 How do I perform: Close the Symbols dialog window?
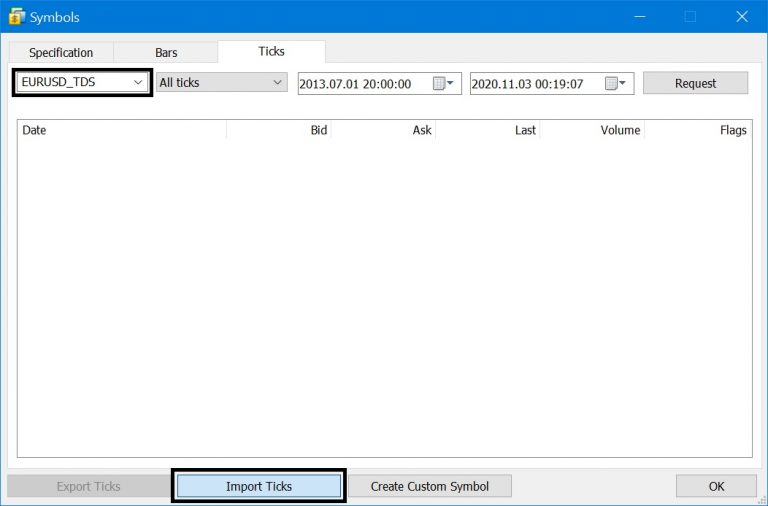(x=741, y=17)
